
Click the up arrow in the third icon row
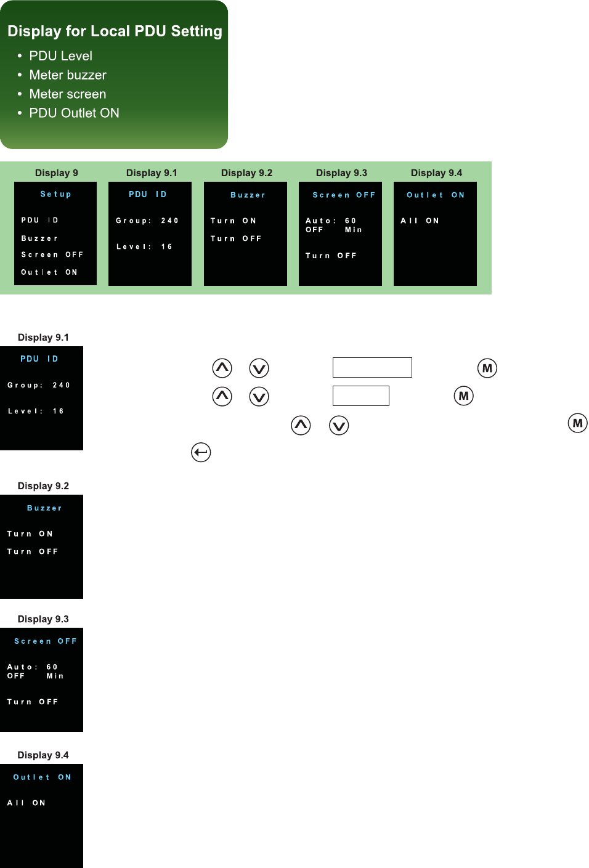point(301,425)
